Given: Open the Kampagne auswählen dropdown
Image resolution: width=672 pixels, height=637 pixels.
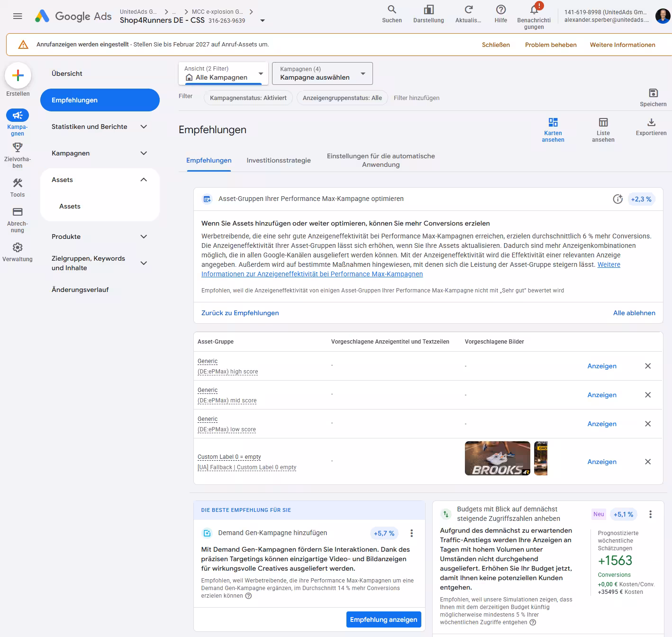Looking at the screenshot, I should point(322,73).
